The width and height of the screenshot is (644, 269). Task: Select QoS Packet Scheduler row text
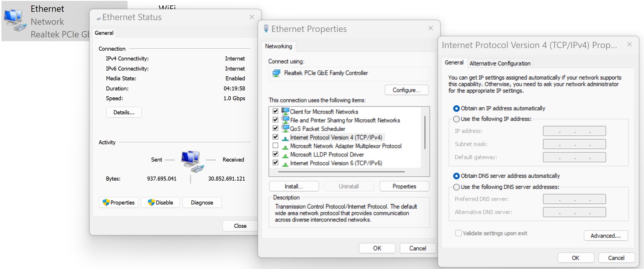(x=318, y=129)
